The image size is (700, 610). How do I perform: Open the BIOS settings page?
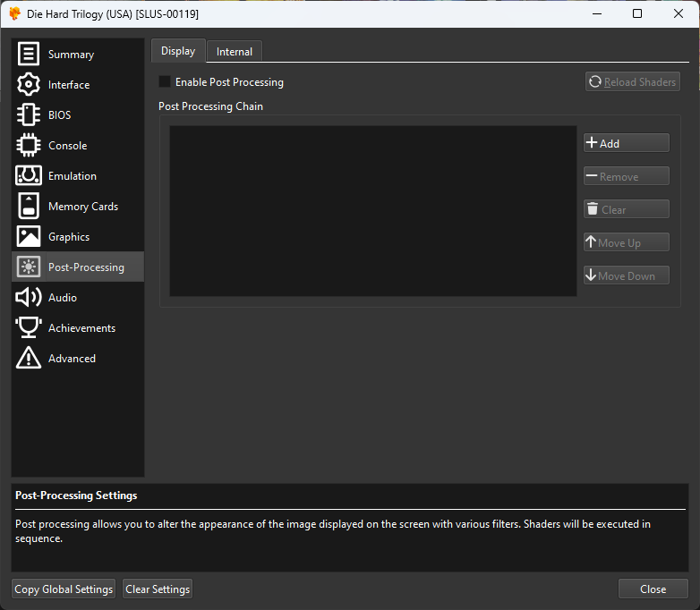click(78, 114)
